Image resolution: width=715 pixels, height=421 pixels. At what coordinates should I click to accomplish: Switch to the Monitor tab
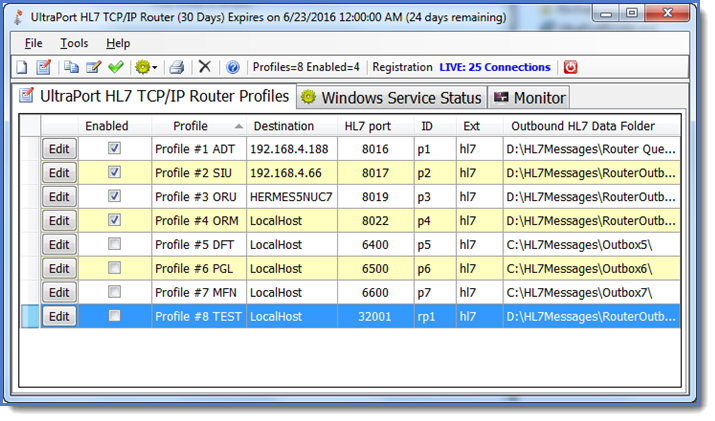click(529, 98)
